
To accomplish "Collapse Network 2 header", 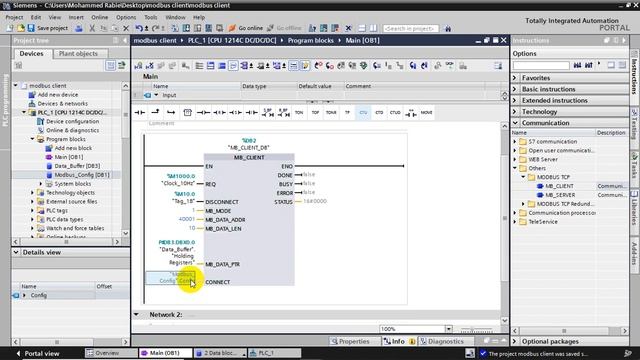I will click(136, 315).
